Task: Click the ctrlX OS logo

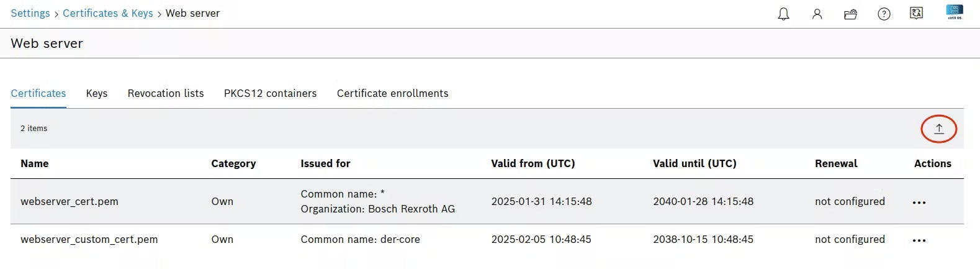Action: [954, 12]
